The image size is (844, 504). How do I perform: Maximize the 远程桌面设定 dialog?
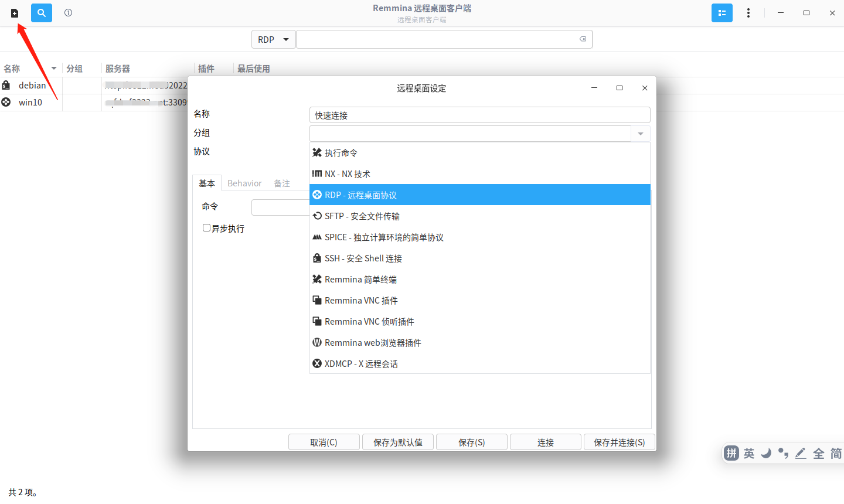point(620,88)
